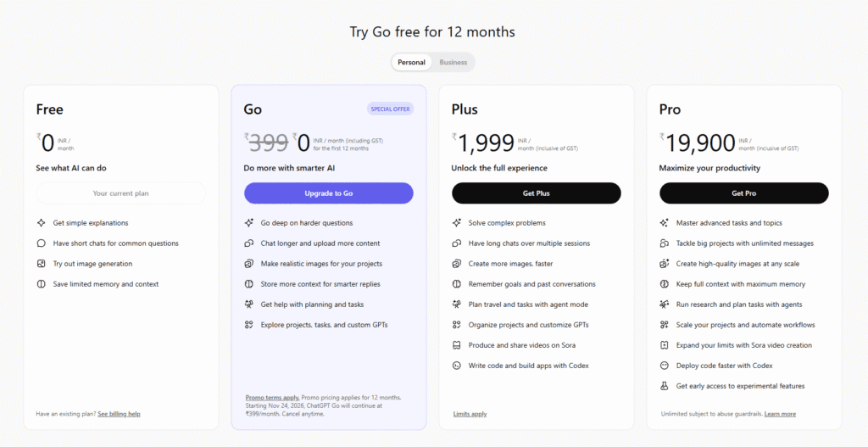This screenshot has width=868, height=447.
Task: Click chat bubble icon beside 'Have short chats'
Action: [41, 243]
